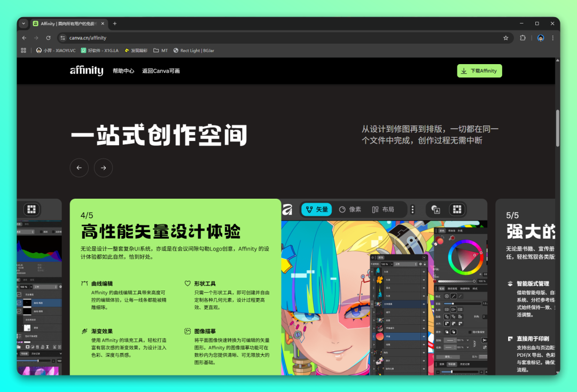The height and width of the screenshot is (392, 577).
Task: Hide the selected layer using its eye toggle
Action: tap(424, 335)
